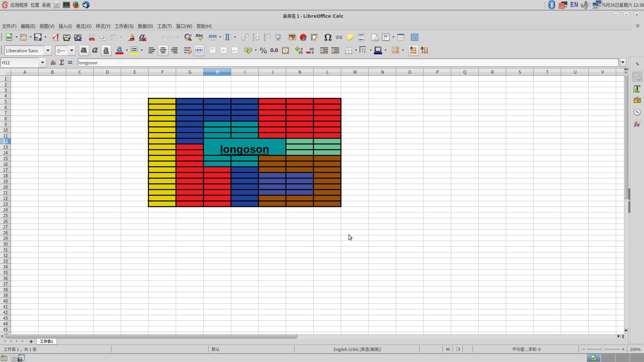Click the Insert Chart icon

click(x=303, y=37)
